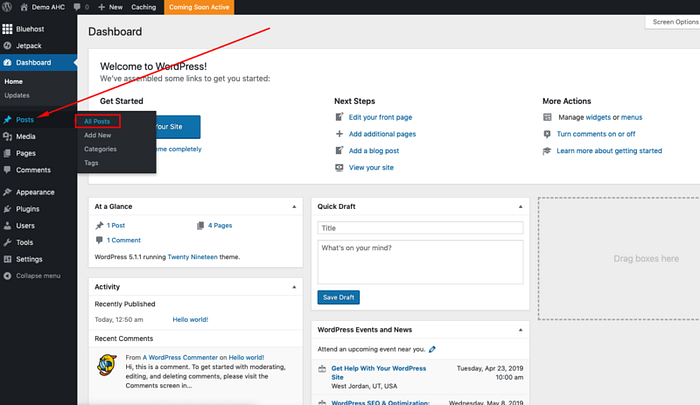Viewport: 700px width, 405px height.
Task: Click the blue Your Site button
Action: coord(178,127)
